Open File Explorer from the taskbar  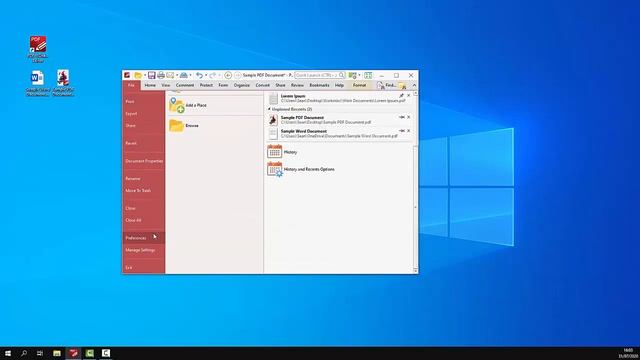(57, 353)
